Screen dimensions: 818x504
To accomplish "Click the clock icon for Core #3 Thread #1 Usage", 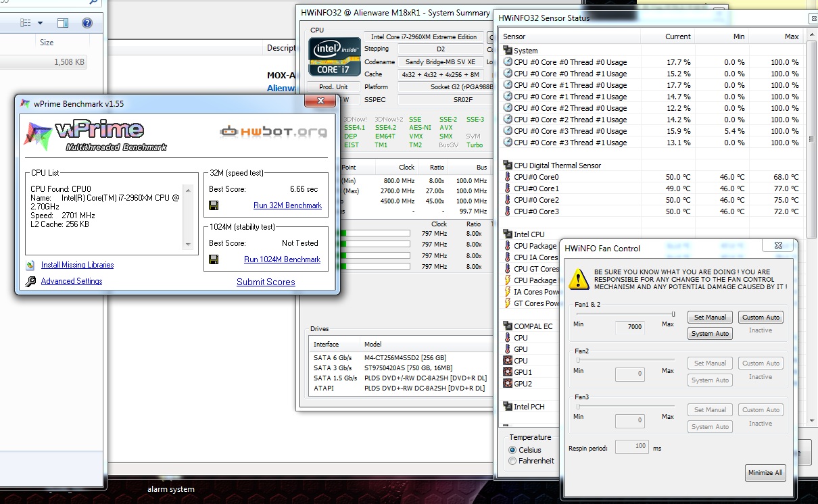I will coord(508,143).
